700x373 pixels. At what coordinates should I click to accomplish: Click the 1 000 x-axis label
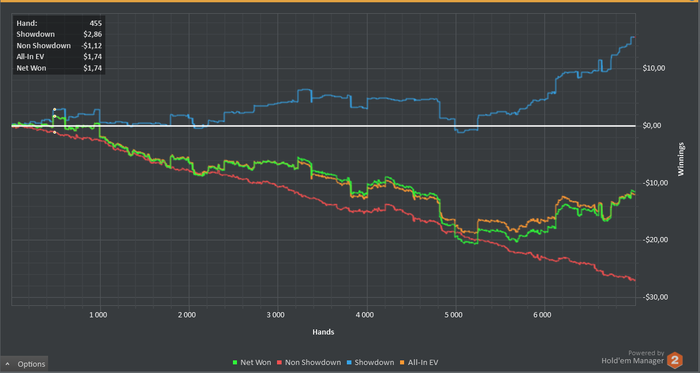click(98, 315)
